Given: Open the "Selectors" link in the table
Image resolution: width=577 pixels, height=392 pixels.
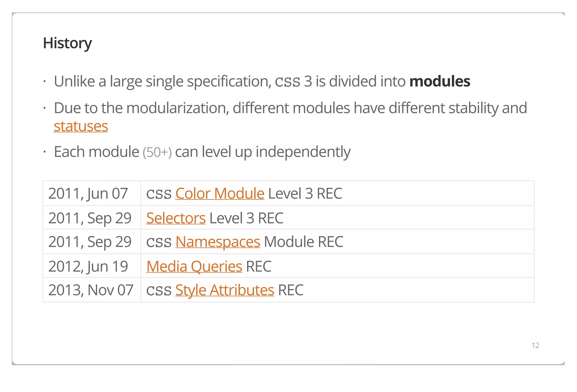Looking at the screenshot, I should pos(176,218).
